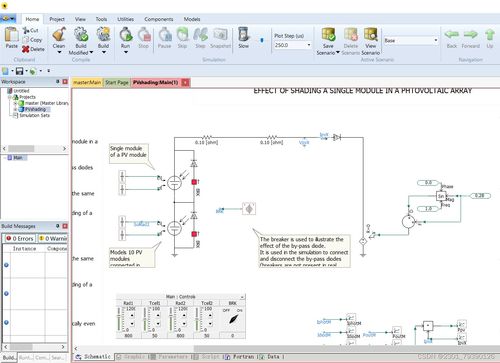500x363 pixels.
Task: Click the Slow simulation icon
Action: (244, 34)
